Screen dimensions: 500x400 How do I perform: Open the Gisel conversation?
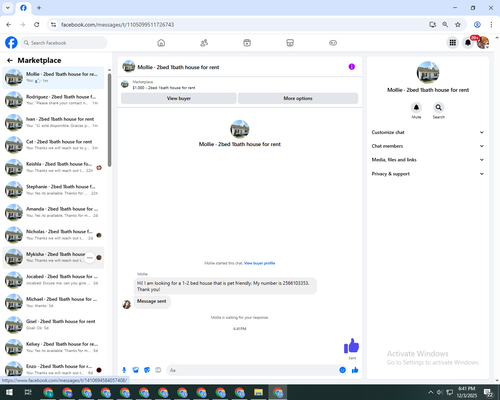tap(53, 325)
